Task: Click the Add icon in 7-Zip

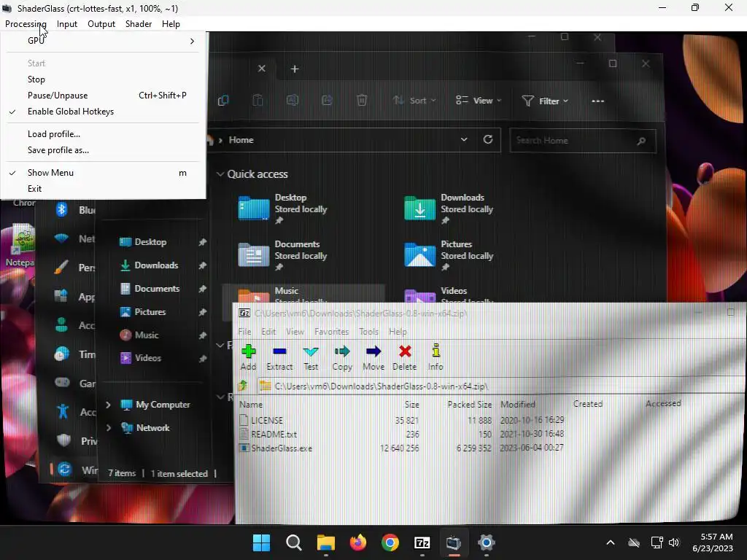Action: [x=248, y=357]
